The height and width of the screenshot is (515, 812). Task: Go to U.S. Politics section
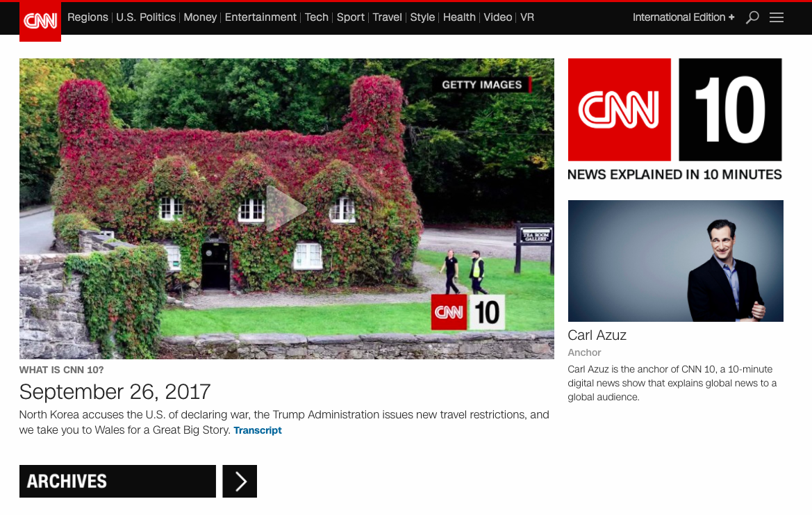click(x=145, y=17)
